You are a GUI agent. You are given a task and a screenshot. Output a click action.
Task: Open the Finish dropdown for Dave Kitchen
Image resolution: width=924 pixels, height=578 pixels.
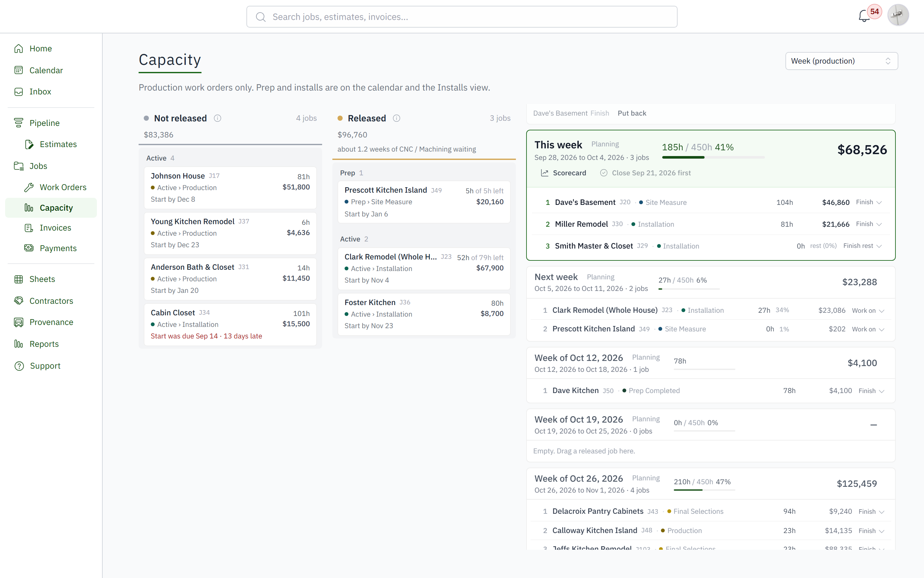(871, 391)
